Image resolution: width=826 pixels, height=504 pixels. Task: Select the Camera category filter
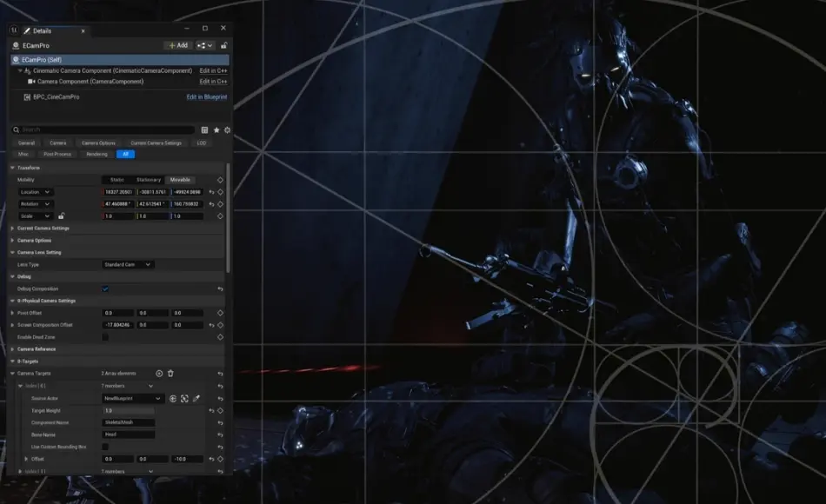click(x=58, y=143)
